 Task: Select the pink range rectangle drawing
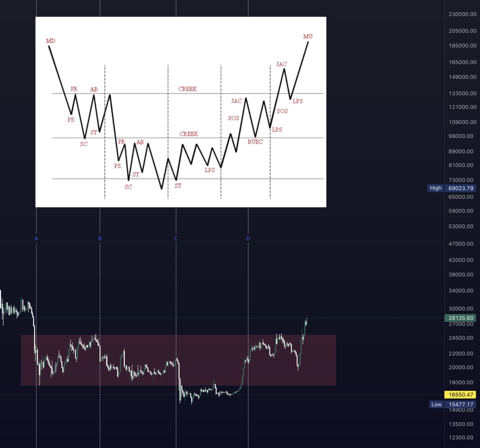coord(178,360)
